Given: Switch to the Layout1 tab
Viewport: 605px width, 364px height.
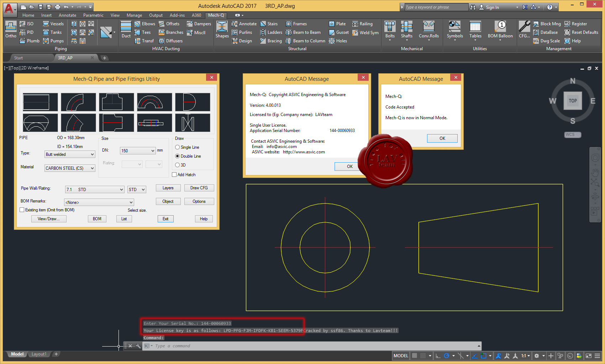Looking at the screenshot, I should click(x=39, y=354).
